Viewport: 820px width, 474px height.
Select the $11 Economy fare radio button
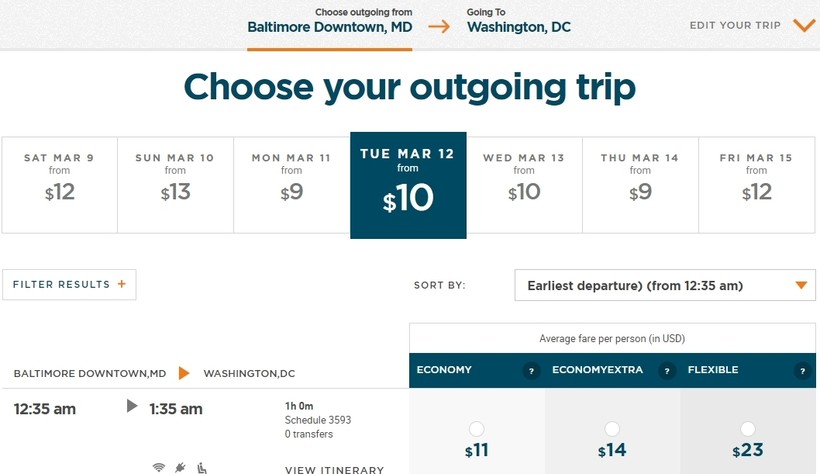pyautogui.click(x=477, y=429)
